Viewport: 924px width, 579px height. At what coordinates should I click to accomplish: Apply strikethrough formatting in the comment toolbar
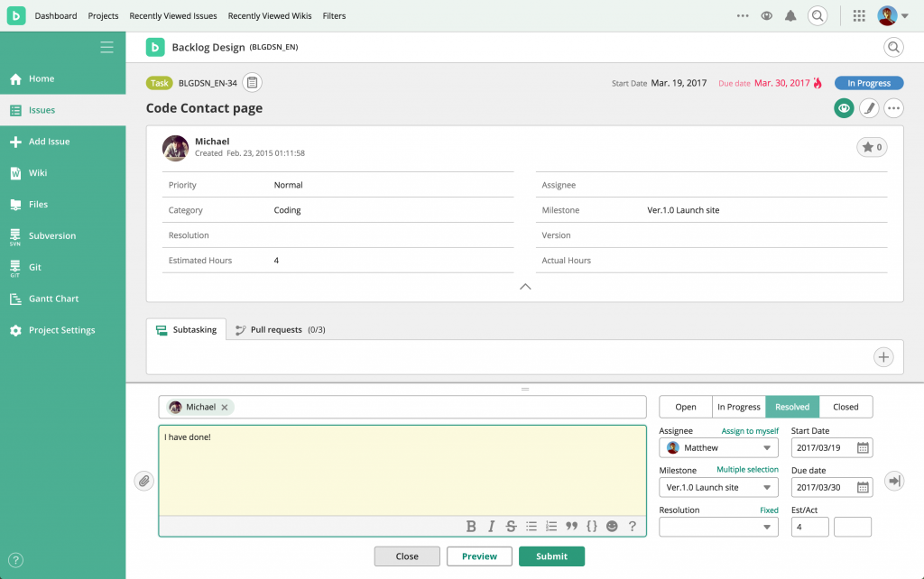coord(511,527)
